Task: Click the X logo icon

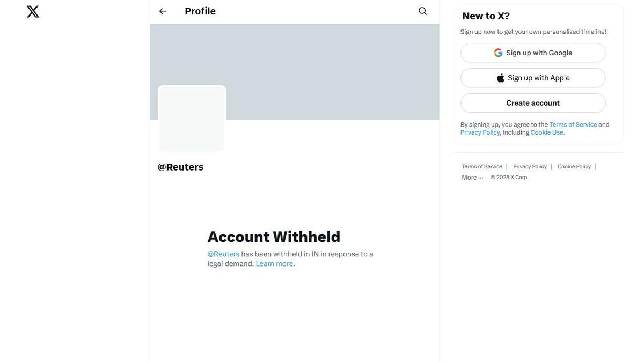Action: tap(33, 12)
